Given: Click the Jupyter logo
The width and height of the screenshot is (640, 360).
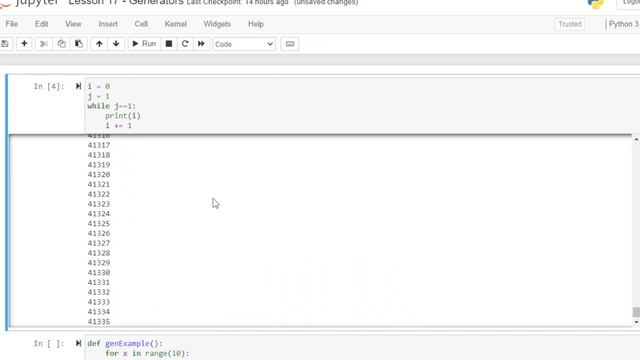Looking at the screenshot, I should (x=29, y=2).
